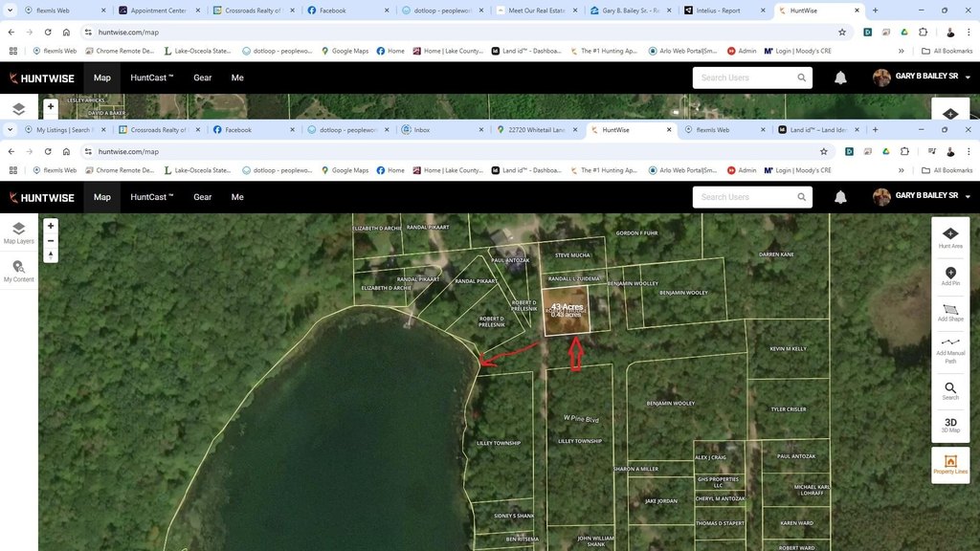
Task: Expand bookmarks overflow chevron in front window
Action: coord(901,170)
